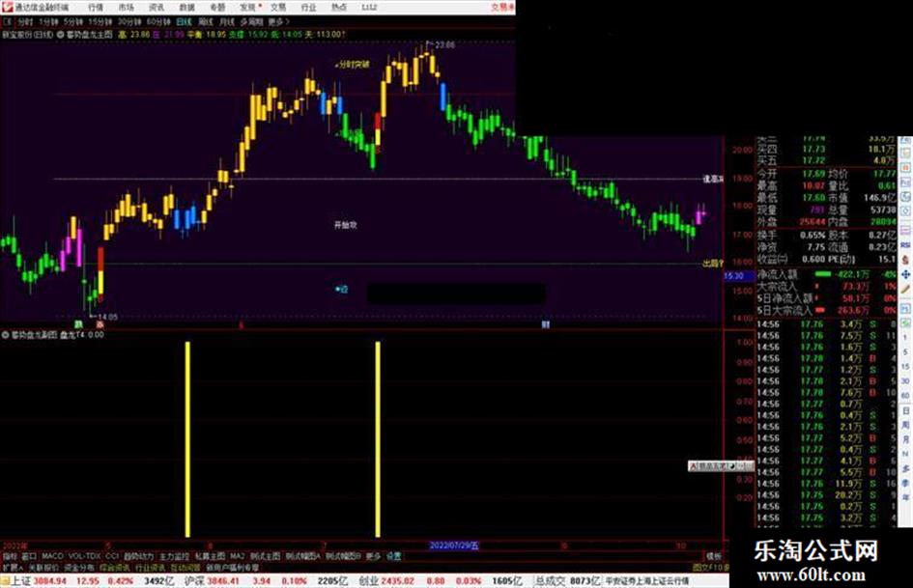The width and height of the screenshot is (913, 588).
Task: Open the 市场 menu
Action: coord(126,8)
